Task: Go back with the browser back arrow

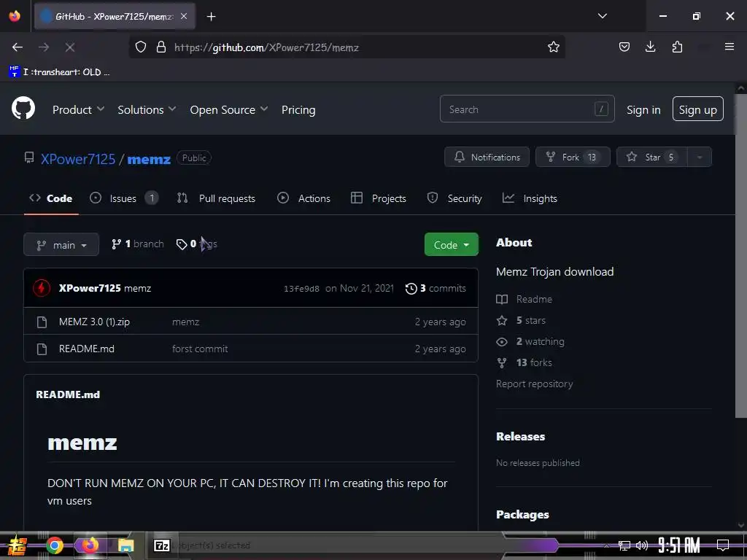Action: tap(18, 47)
